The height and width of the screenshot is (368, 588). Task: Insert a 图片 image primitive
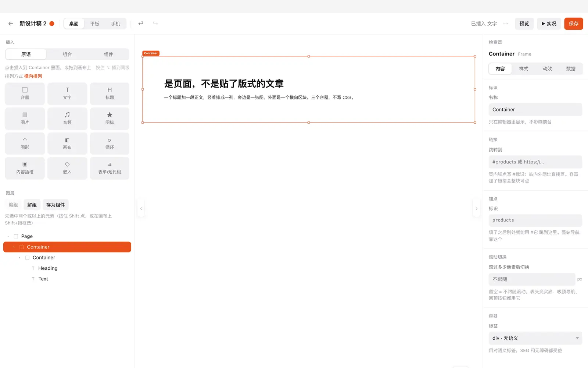pos(25,118)
